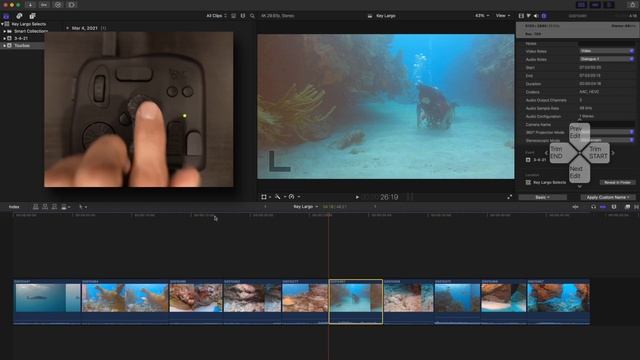This screenshot has width=640, height=360.
Task: Click the viewer timecode display 26:19
Action: tap(389, 198)
